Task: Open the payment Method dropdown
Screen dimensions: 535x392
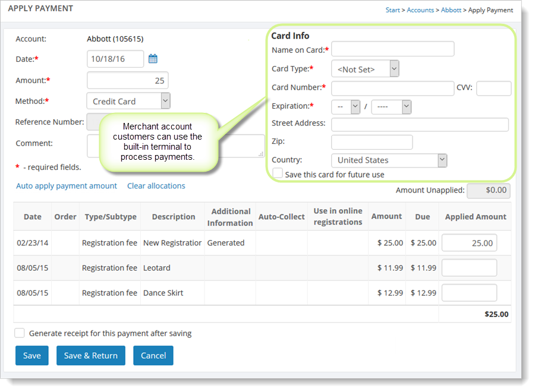Action: pos(128,101)
